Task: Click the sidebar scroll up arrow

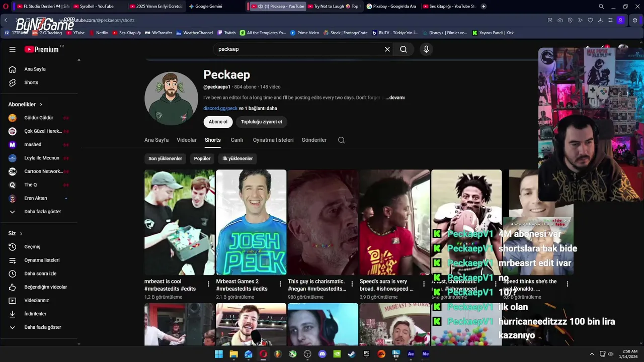Action: 78,60
